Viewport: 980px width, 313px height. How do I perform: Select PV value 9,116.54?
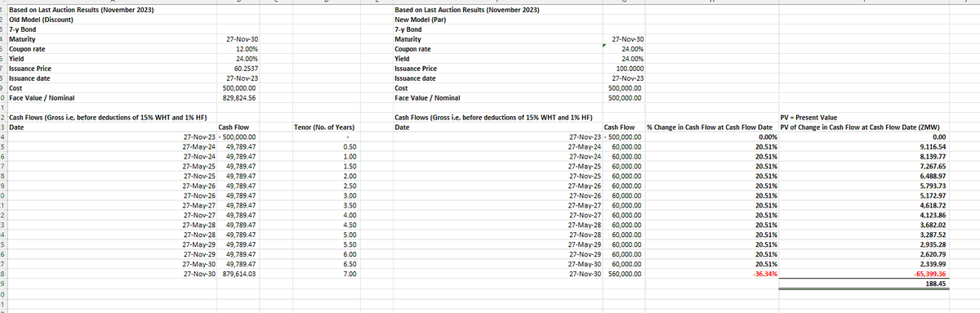click(x=932, y=146)
